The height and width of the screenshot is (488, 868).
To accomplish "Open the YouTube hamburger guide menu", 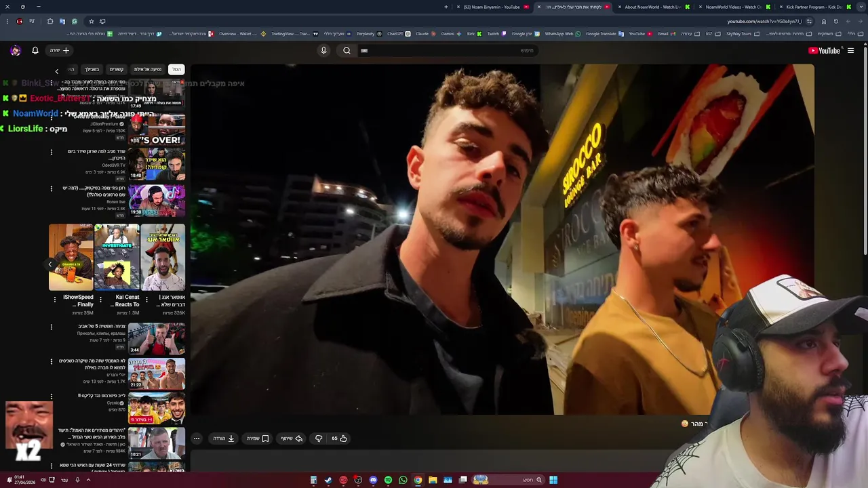I will click(x=850, y=50).
